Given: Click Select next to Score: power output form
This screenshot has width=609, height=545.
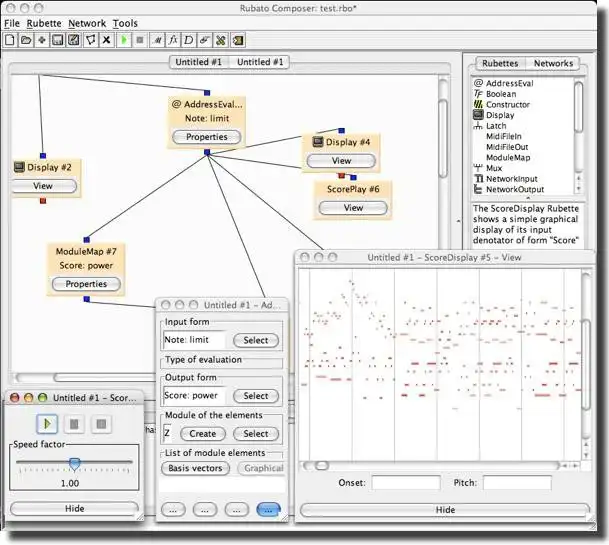Looking at the screenshot, I should (256, 396).
